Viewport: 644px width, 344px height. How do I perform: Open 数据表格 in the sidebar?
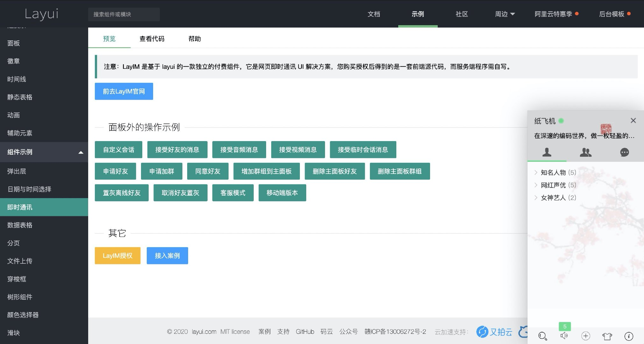point(44,225)
